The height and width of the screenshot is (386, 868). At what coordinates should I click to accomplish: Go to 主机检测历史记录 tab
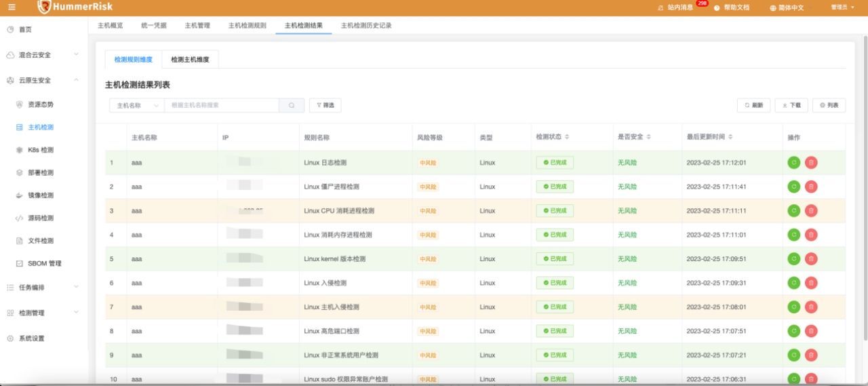(x=366, y=25)
